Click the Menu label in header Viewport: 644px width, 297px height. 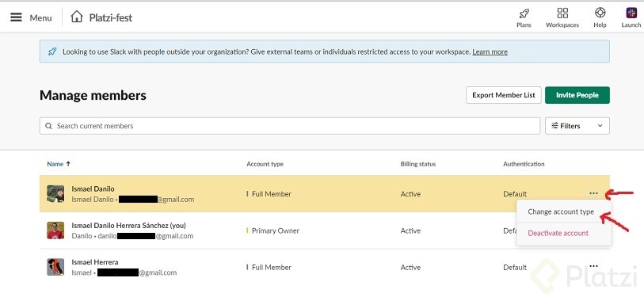coord(40,17)
